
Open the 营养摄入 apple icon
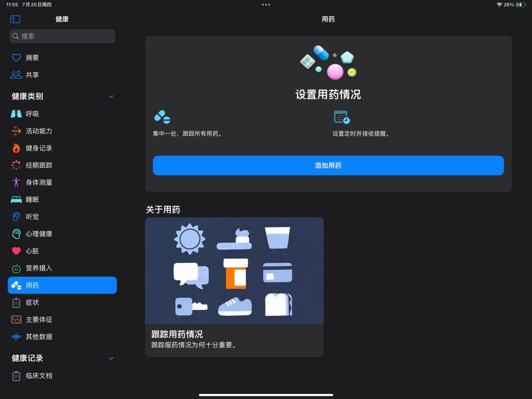tap(16, 268)
